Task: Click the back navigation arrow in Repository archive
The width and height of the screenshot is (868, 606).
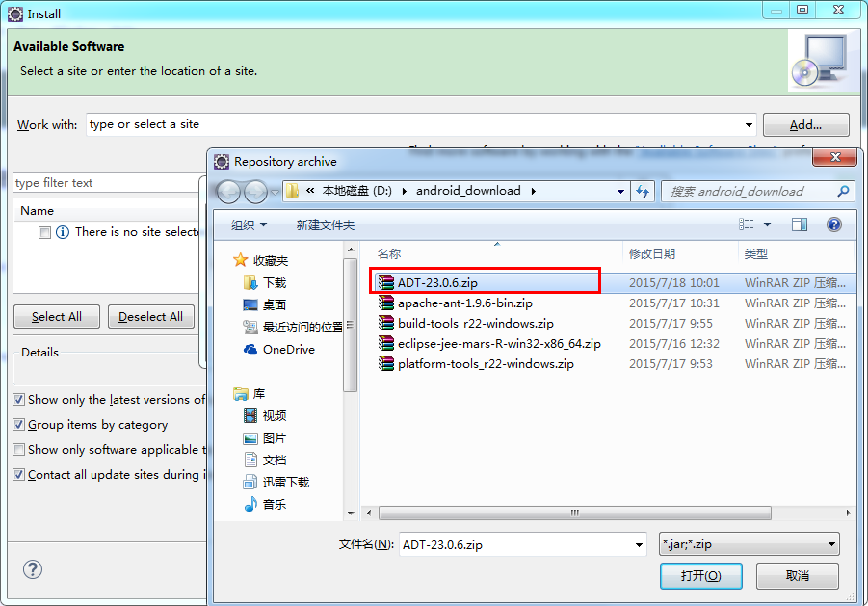Action: (228, 192)
